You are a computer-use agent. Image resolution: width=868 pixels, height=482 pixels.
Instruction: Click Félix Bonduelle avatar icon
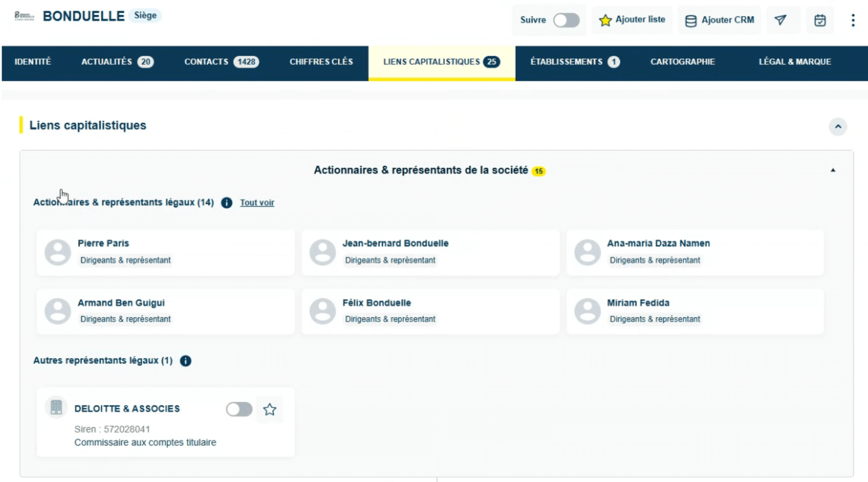(x=323, y=311)
